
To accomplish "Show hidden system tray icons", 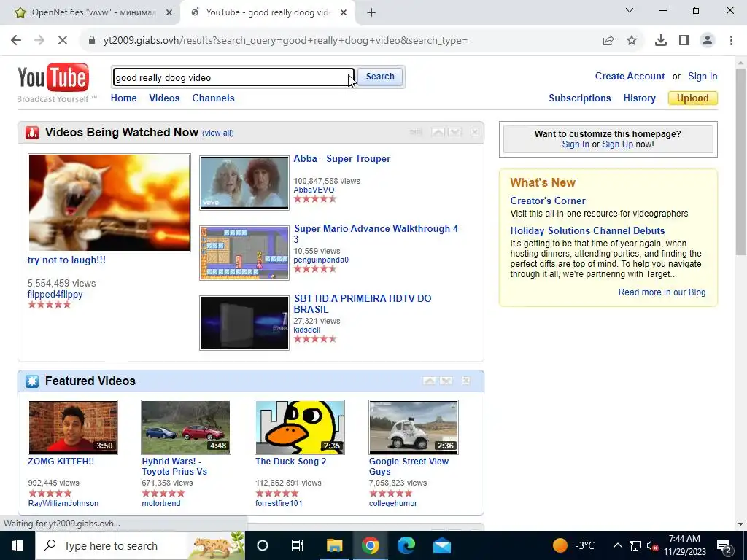I will 617,545.
